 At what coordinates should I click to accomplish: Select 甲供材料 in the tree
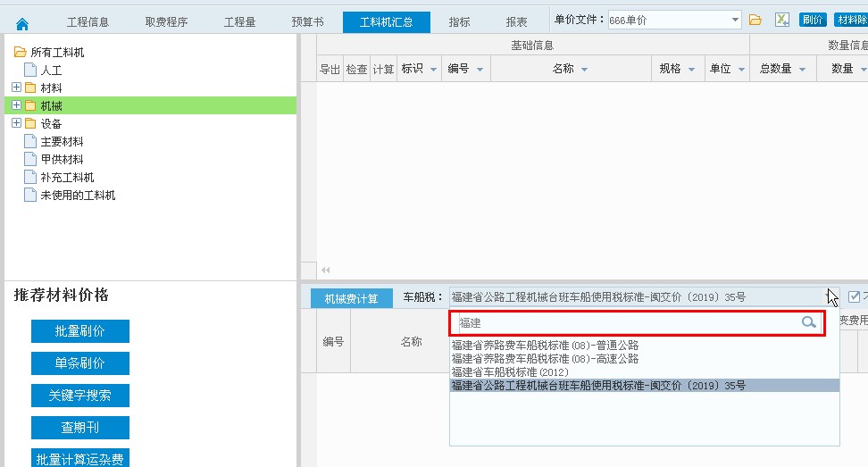62,159
